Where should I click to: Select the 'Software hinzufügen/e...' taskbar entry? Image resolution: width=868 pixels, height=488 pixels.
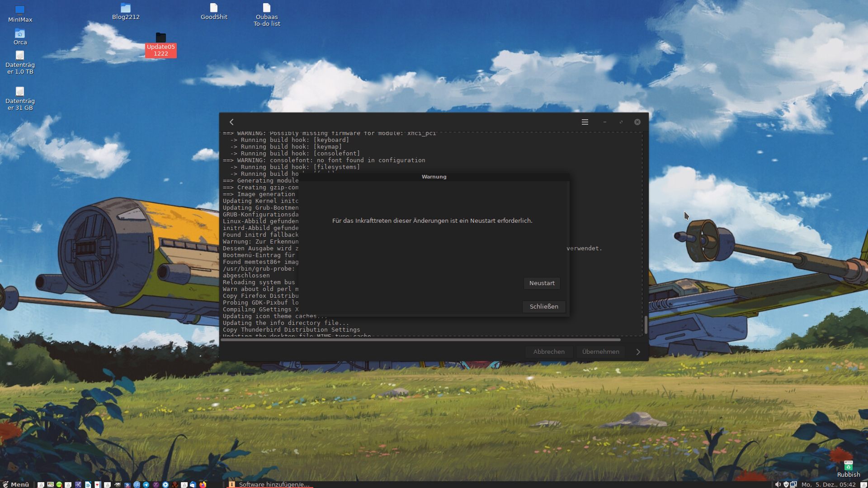pyautogui.click(x=269, y=484)
